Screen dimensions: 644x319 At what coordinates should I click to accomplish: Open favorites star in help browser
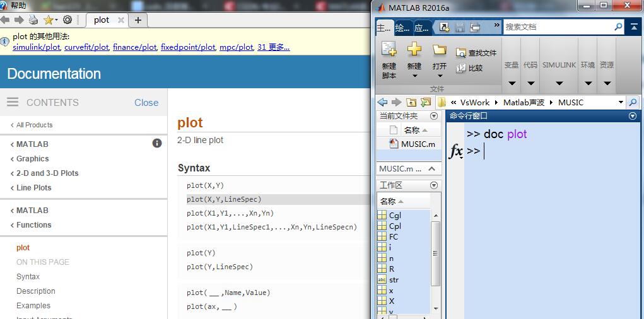click(x=50, y=20)
